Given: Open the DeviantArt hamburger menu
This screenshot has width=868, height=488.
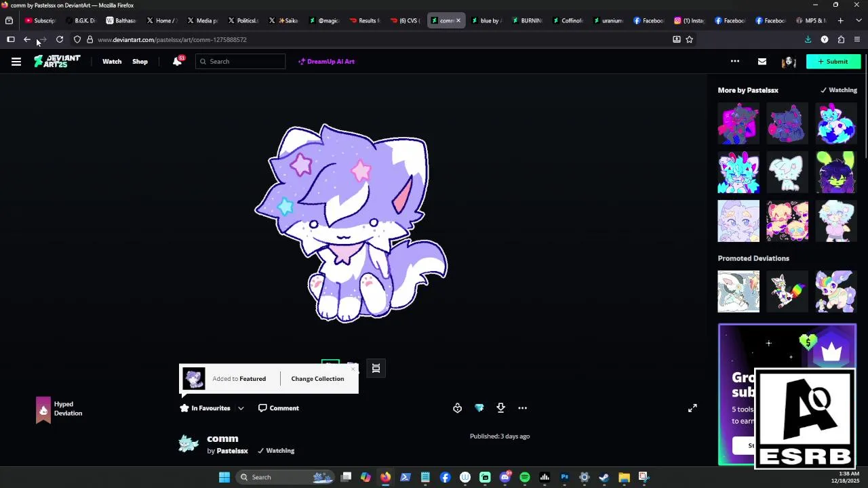Looking at the screenshot, I should (x=16, y=62).
